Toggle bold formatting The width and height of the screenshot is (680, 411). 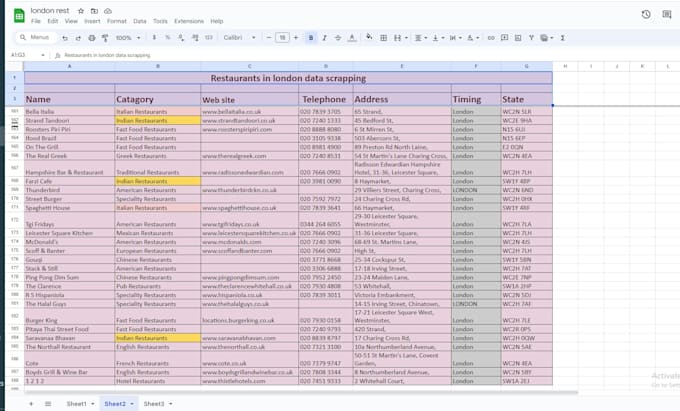(311, 38)
